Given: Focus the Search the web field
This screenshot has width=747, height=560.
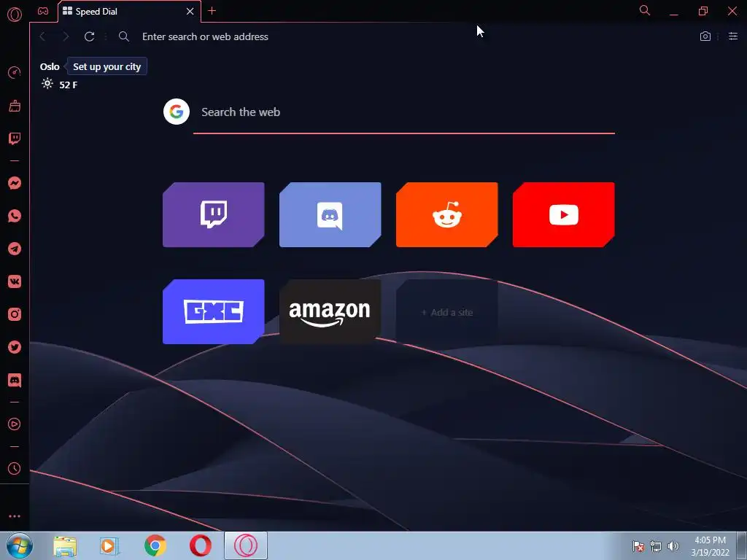Looking at the screenshot, I should (x=404, y=112).
